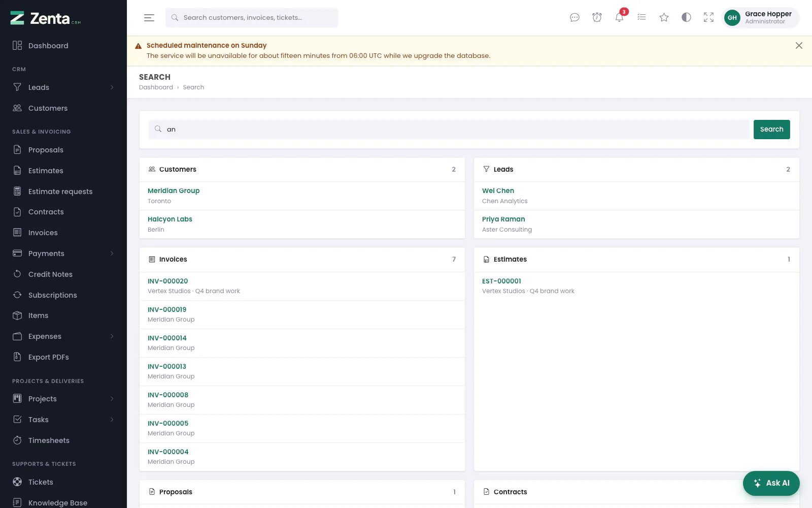This screenshot has width=812, height=508.
Task: Expand the Expenses sidebar submenu
Action: point(63,336)
